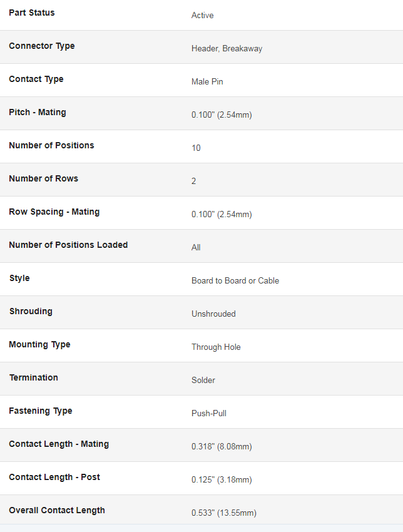Click the Number of Positions label

(x=51, y=145)
